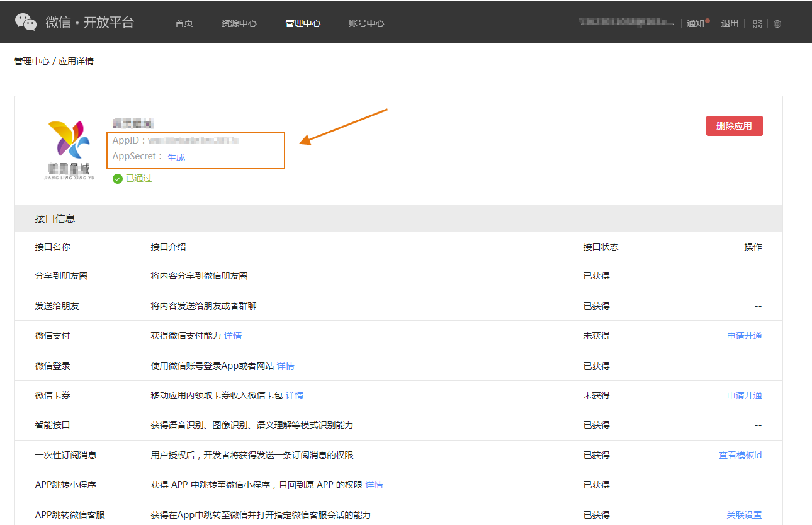Open 详情 link for APP跳转小程序
The height and width of the screenshot is (525, 812).
pos(374,485)
